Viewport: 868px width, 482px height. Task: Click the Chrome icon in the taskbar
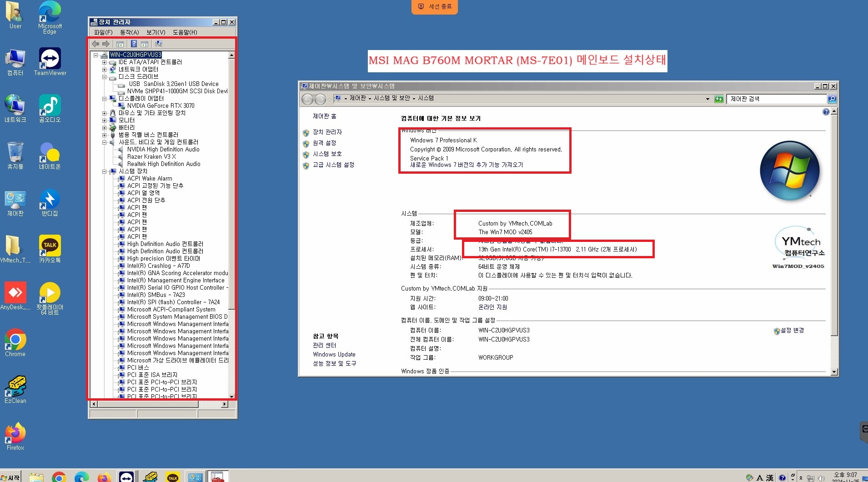[x=59, y=477]
